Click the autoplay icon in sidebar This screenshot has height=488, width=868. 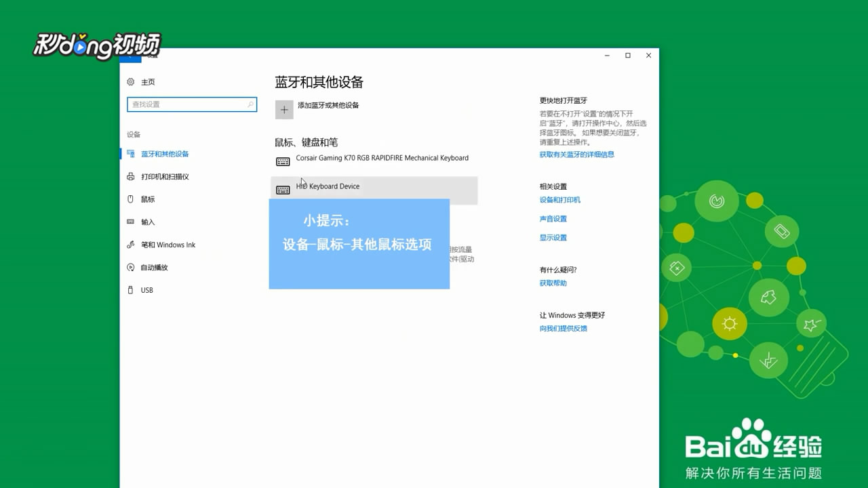click(x=131, y=268)
